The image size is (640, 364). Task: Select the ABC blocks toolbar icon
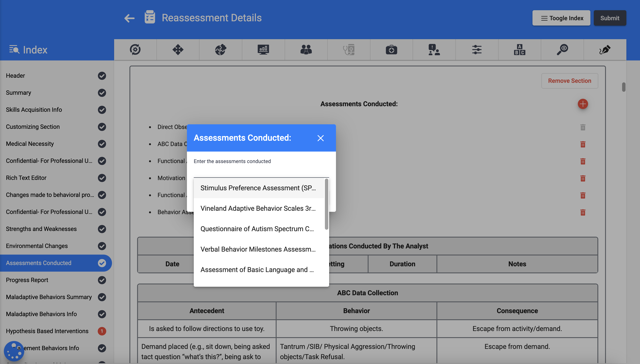point(519,50)
